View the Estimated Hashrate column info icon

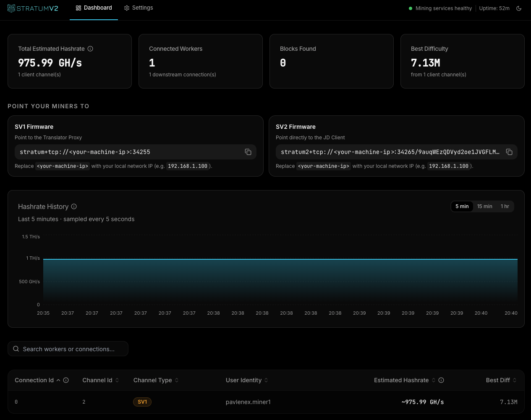(441, 380)
